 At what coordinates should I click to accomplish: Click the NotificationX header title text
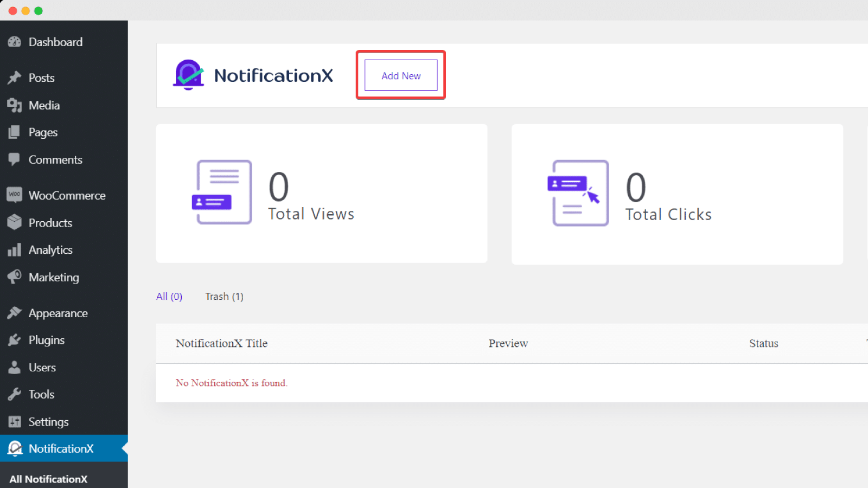tap(273, 75)
